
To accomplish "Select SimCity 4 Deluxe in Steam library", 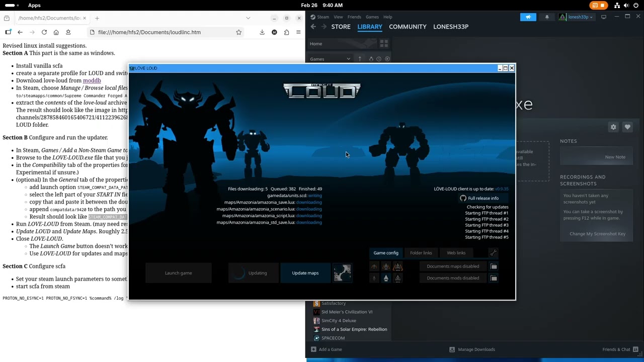I will [339, 321].
